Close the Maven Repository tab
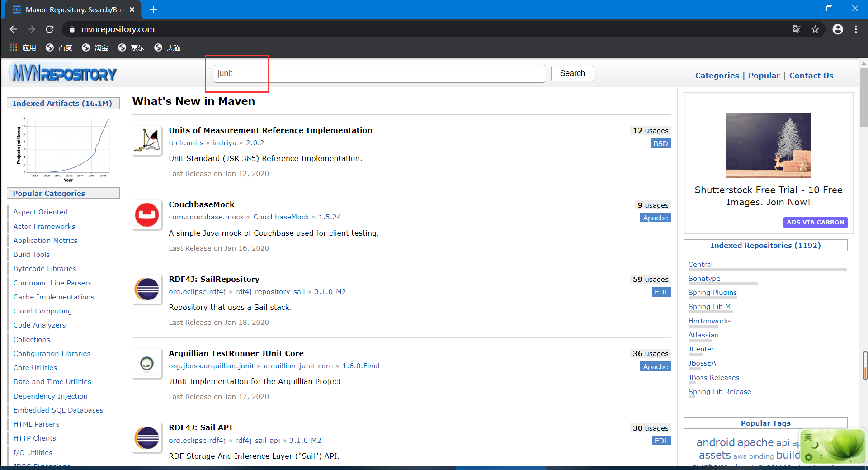This screenshot has width=868, height=470. [132, 9]
